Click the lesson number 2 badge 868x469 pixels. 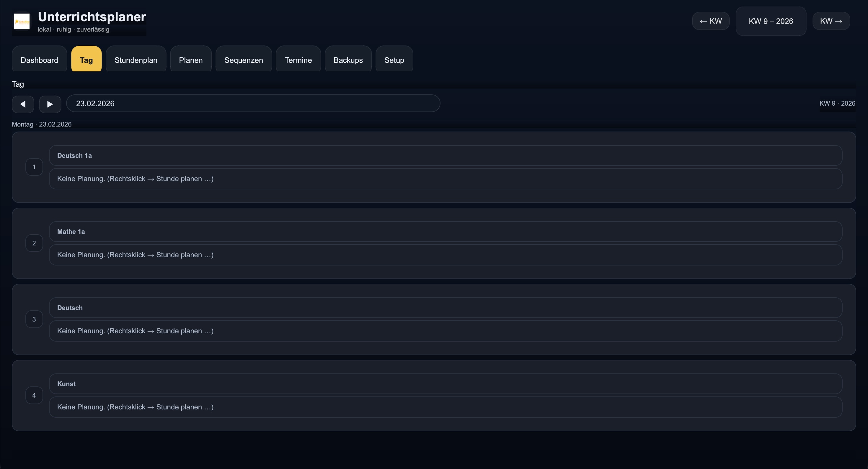[34, 243]
